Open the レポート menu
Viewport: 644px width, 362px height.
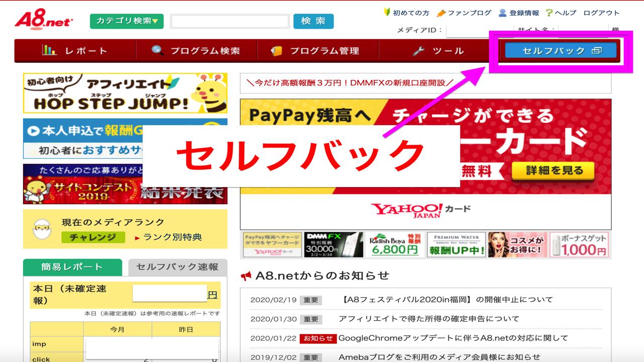75,51
